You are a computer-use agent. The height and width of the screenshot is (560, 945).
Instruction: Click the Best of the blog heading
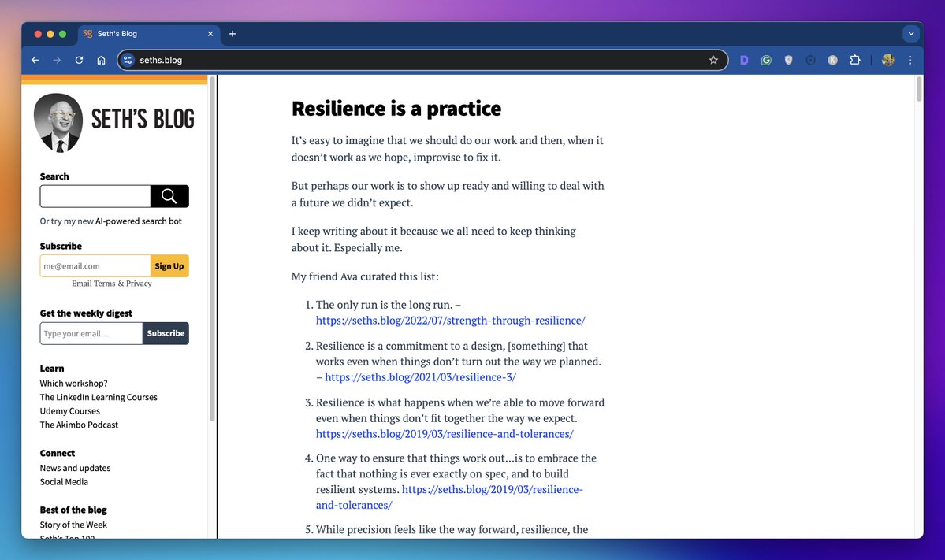coord(73,510)
